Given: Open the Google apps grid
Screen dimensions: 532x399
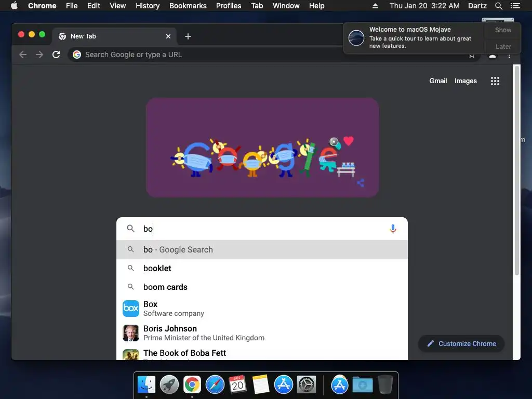Looking at the screenshot, I should coord(495,81).
